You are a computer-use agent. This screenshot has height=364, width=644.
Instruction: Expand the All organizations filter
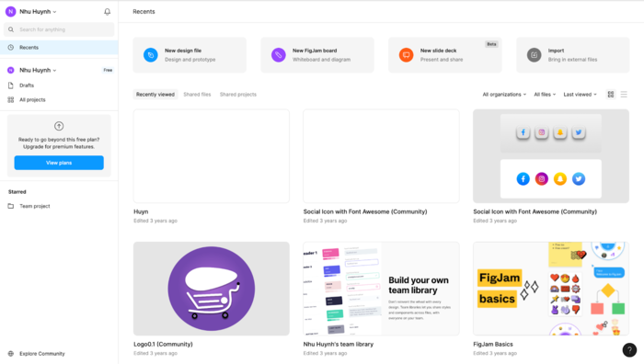click(x=504, y=95)
